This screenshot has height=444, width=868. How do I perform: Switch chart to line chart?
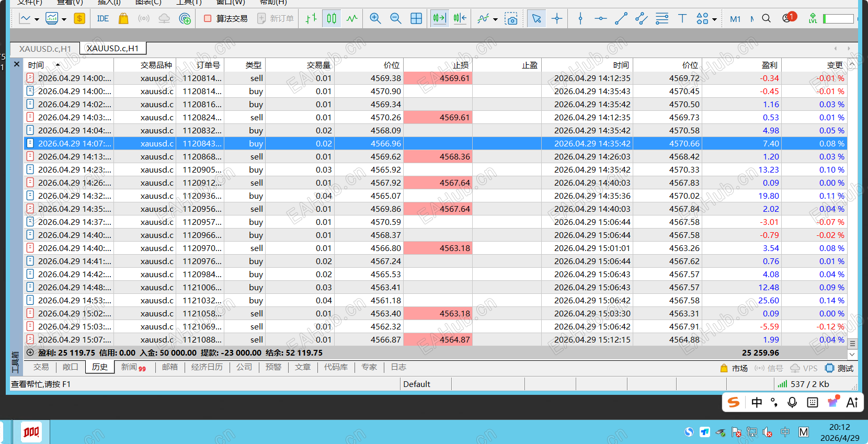click(x=352, y=19)
